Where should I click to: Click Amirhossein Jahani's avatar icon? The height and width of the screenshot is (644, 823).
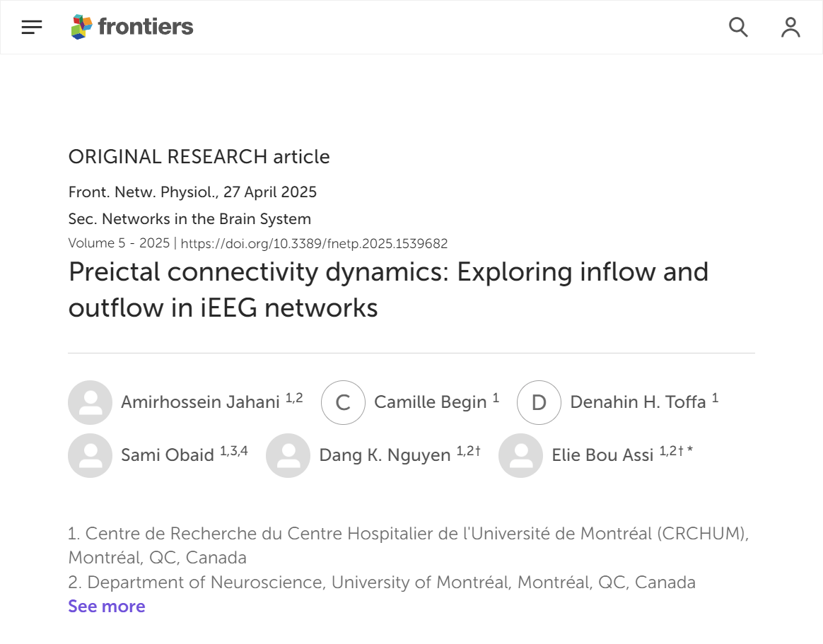(90, 402)
